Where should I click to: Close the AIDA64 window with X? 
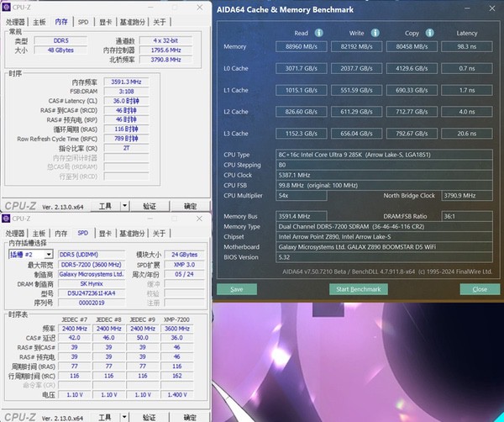(x=492, y=8)
